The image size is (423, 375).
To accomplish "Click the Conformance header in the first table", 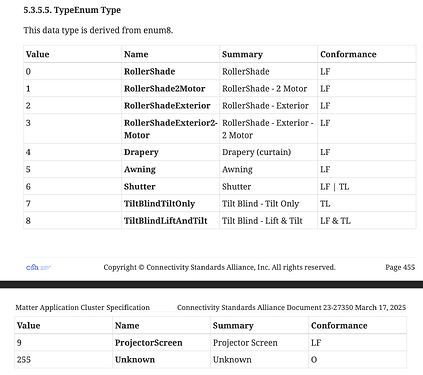I will [x=348, y=54].
